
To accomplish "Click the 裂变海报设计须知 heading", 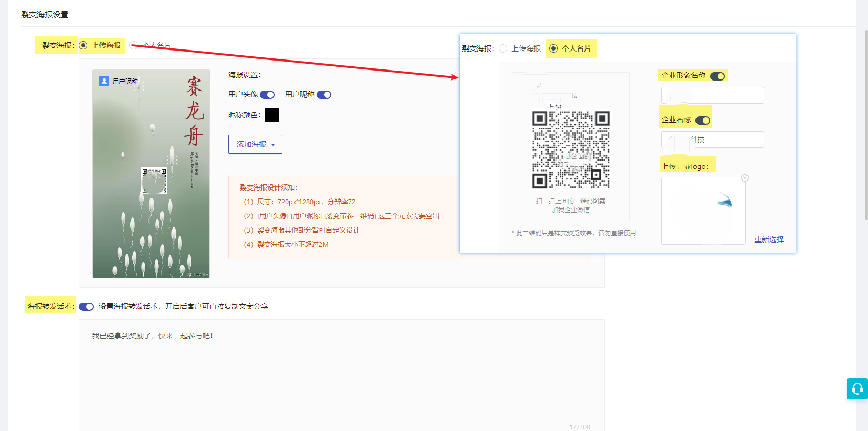I will [x=269, y=187].
